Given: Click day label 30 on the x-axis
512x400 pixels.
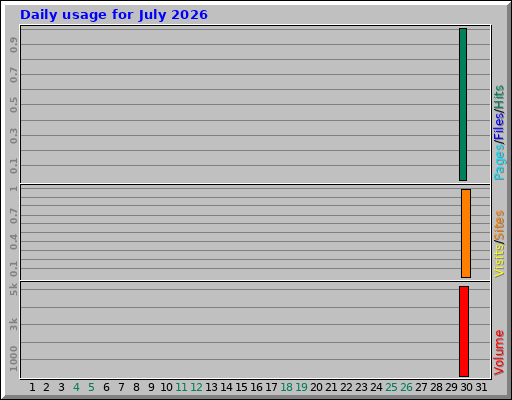Looking at the screenshot, I should 466,387.
